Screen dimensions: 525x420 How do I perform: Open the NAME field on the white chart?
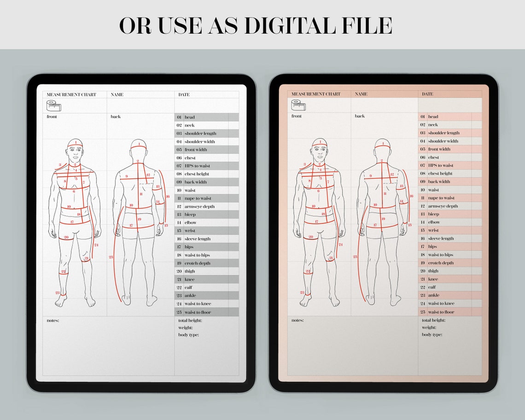point(117,94)
